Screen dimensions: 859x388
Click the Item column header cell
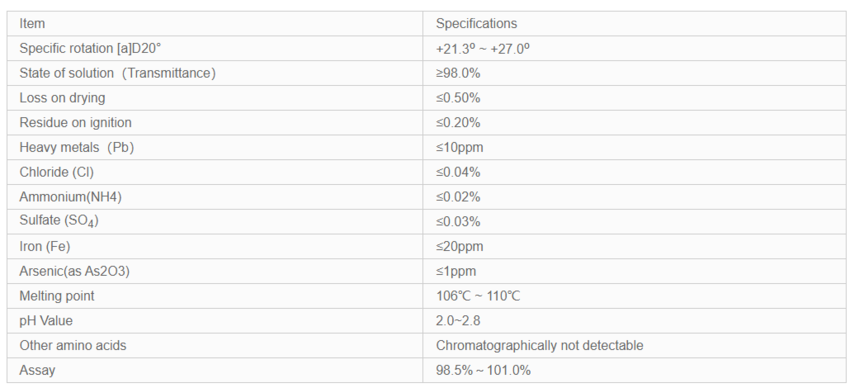(215, 24)
